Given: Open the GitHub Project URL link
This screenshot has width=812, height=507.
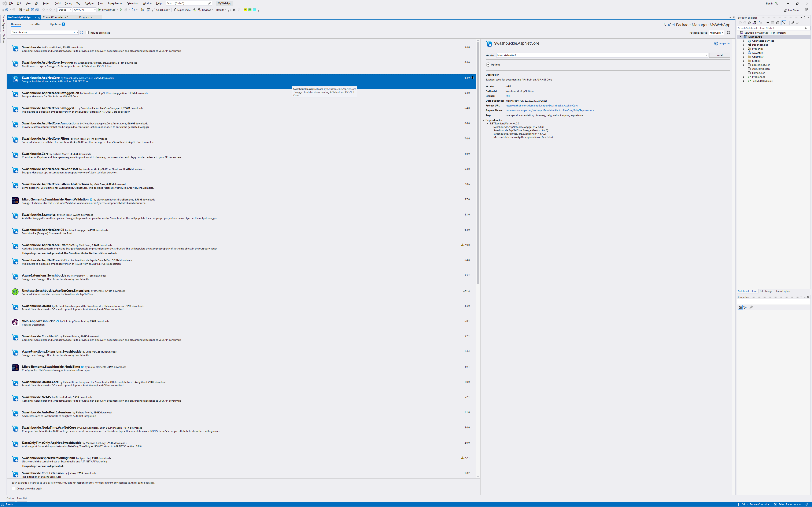Looking at the screenshot, I should (541, 106).
